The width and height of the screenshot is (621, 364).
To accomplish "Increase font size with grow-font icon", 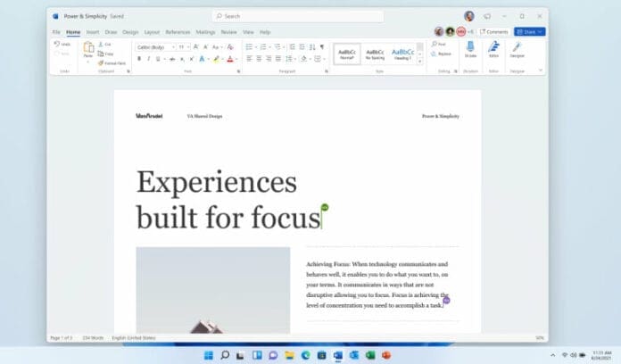I will (x=195, y=47).
